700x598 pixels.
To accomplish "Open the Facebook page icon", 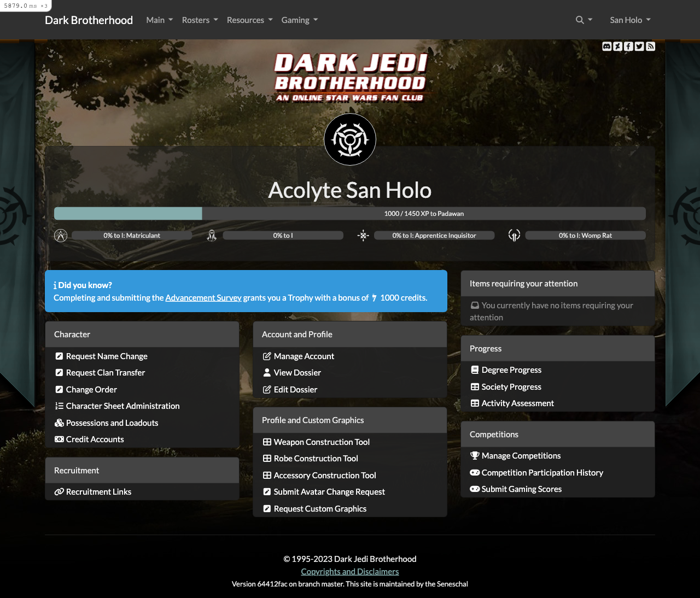I will coord(628,46).
